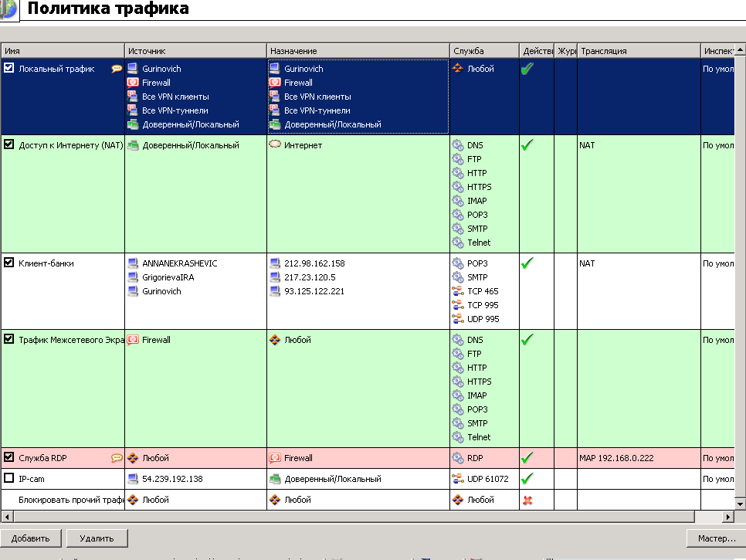Screen dimensions: 746x560
Task: Click the allow checkmark in IP-cam row
Action: click(527, 479)
